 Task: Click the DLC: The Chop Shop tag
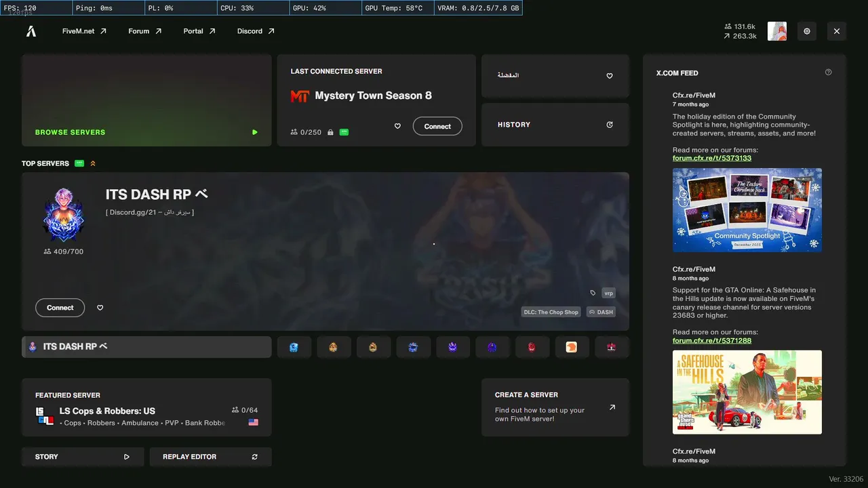click(551, 312)
